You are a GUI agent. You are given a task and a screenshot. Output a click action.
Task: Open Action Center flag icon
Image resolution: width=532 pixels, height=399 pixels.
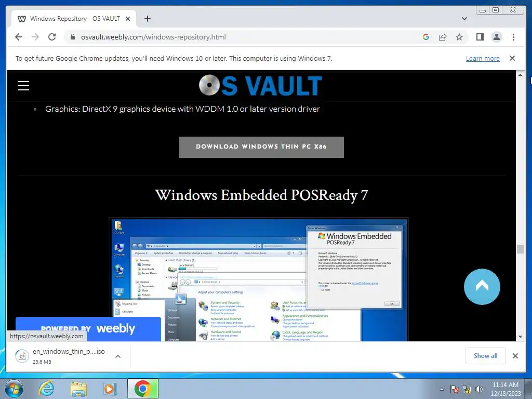[455, 390]
